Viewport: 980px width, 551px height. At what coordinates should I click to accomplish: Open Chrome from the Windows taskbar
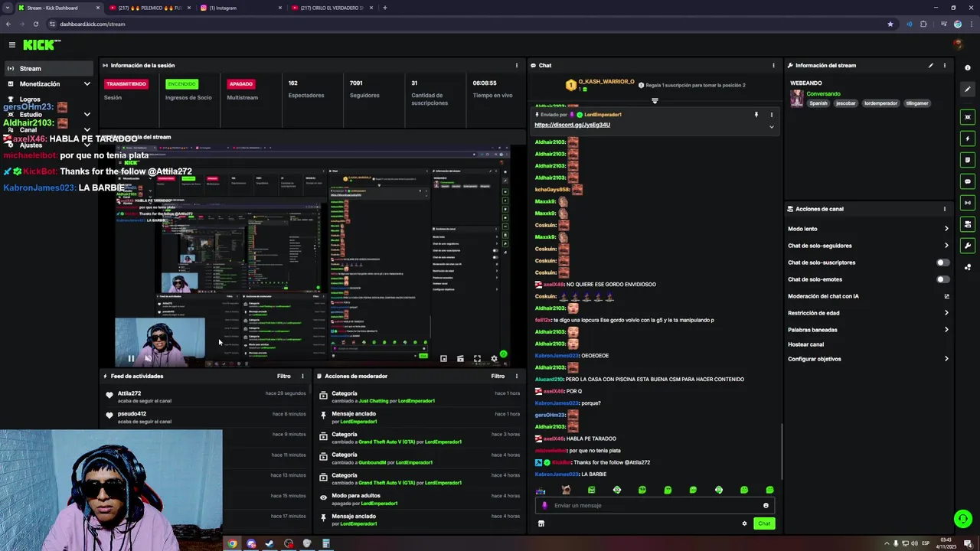pyautogui.click(x=232, y=543)
